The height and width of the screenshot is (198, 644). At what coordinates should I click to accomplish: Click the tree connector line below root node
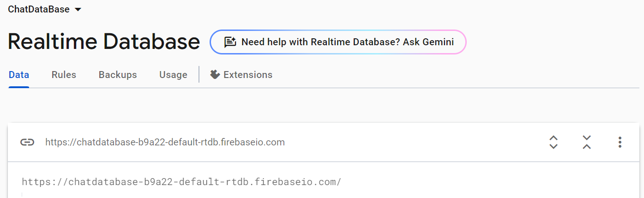pyautogui.click(x=22, y=195)
